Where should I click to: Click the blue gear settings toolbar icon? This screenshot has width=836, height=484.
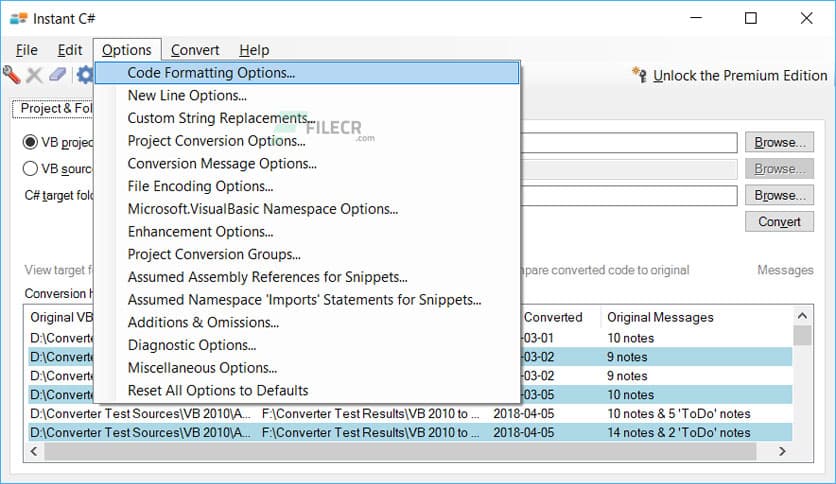pos(84,75)
